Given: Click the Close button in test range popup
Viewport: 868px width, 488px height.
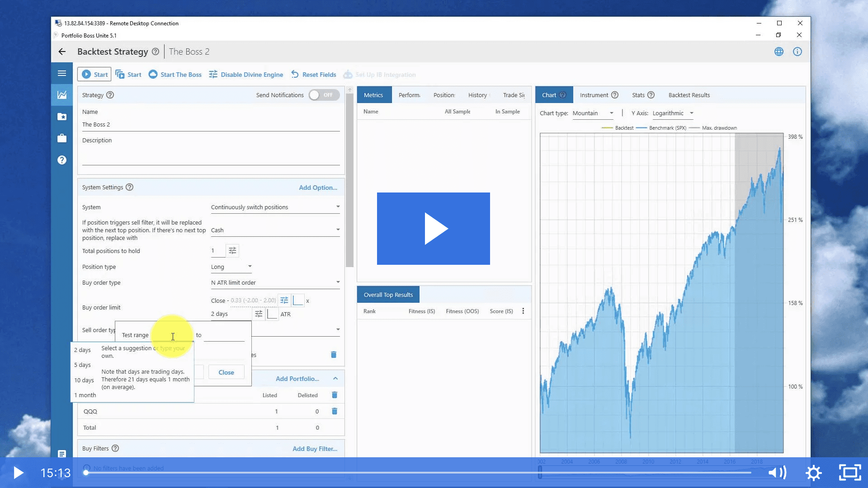Looking at the screenshot, I should tap(226, 372).
